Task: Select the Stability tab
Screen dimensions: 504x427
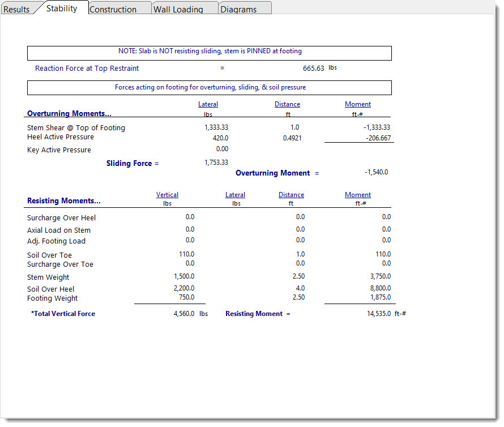Action: coord(62,8)
